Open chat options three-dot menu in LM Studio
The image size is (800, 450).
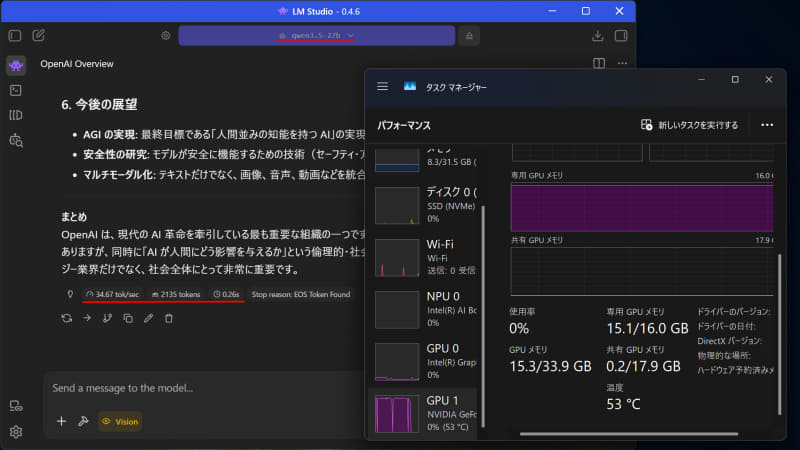(x=622, y=63)
